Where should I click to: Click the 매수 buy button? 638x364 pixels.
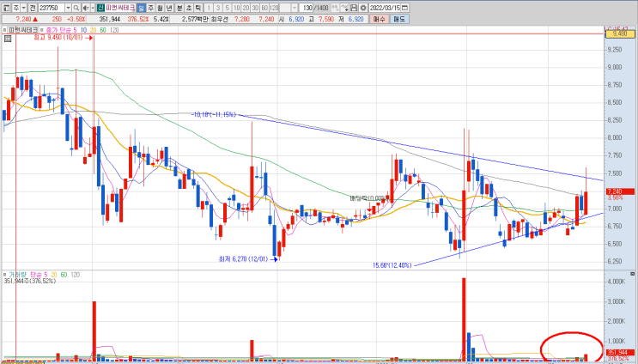380,19
